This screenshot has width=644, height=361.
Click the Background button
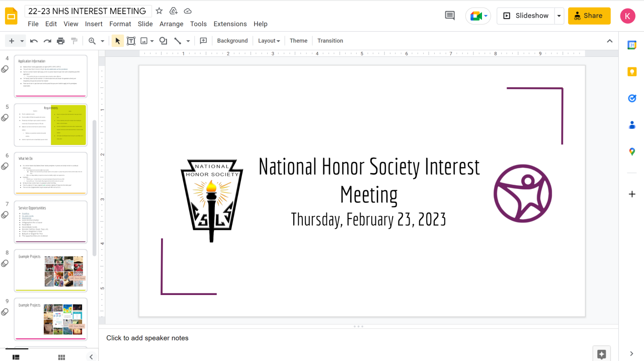[x=232, y=41]
